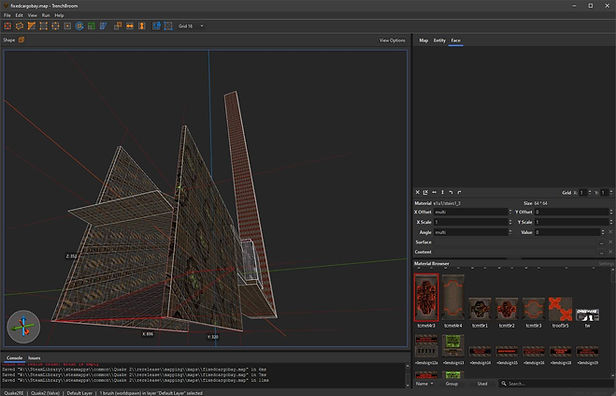The height and width of the screenshot is (396, 616).
Task: Click the UV Grid X spinner arrows
Action: coord(590,192)
